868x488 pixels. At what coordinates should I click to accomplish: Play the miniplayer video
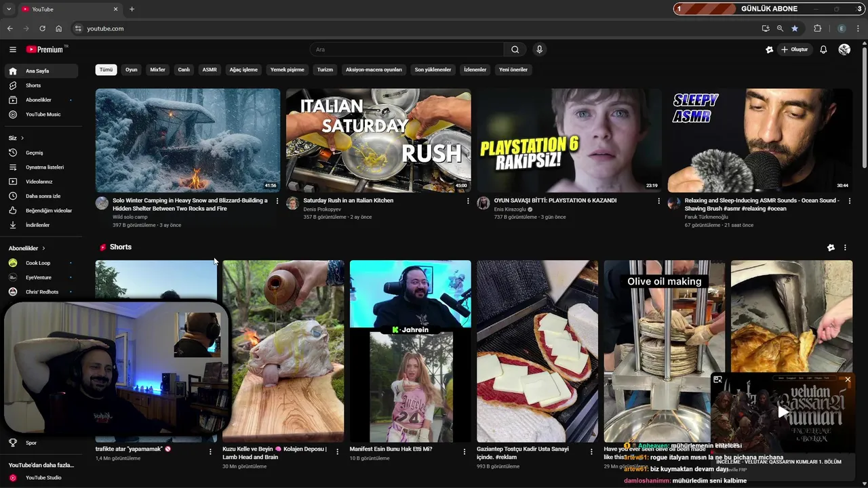[x=783, y=412]
